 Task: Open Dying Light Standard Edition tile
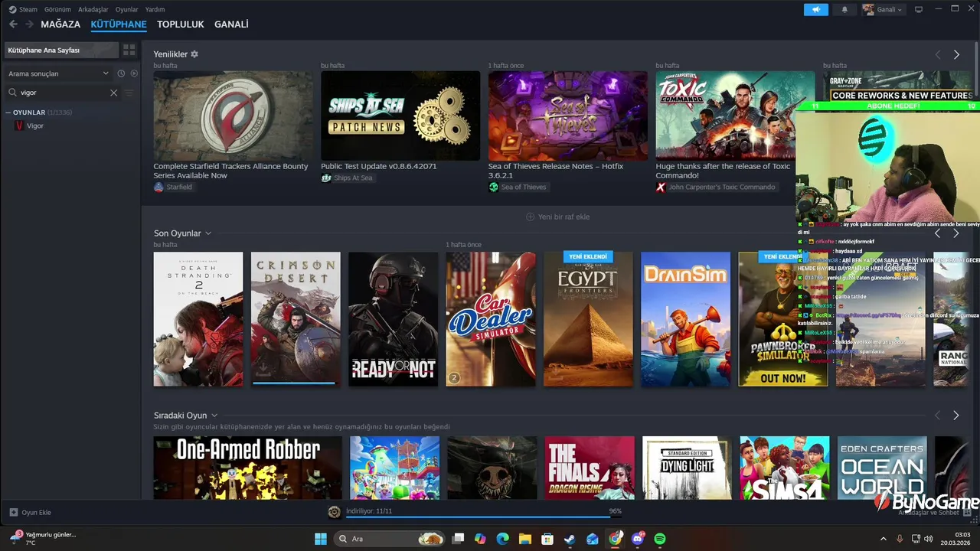(687, 468)
